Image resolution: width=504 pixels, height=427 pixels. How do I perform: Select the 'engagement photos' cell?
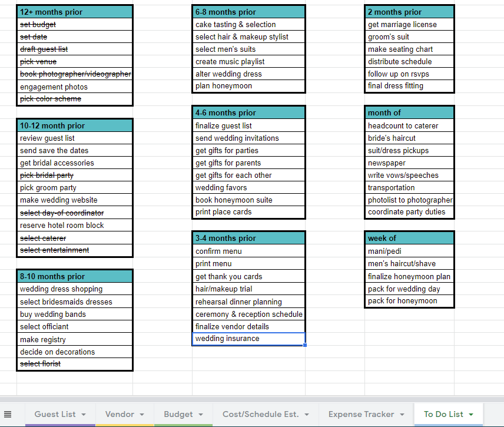pos(75,87)
